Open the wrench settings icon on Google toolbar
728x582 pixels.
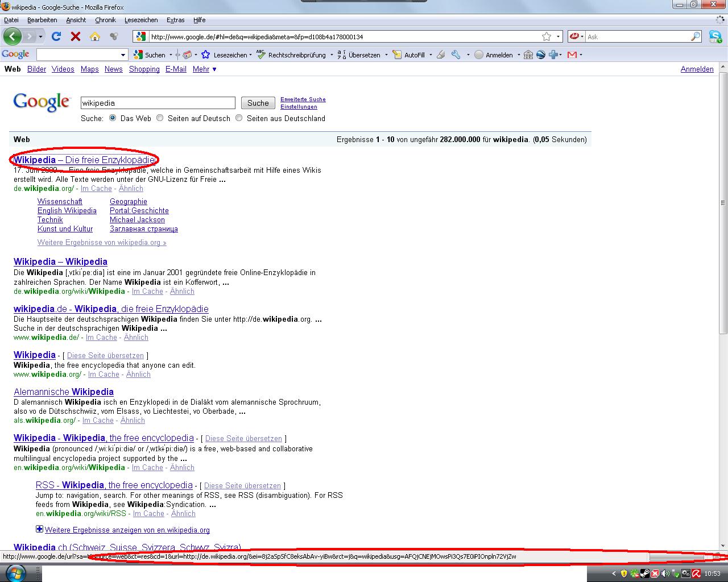(x=456, y=55)
